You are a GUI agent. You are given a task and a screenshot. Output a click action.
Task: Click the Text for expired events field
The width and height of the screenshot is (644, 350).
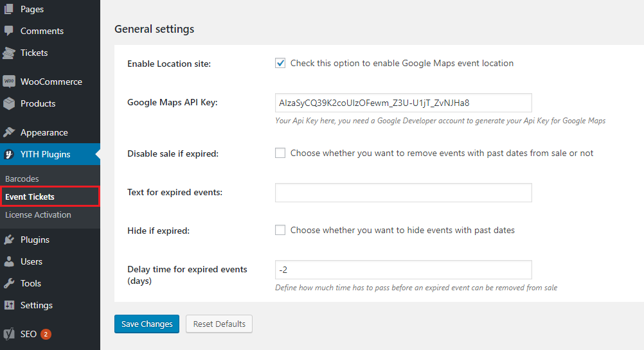click(403, 193)
